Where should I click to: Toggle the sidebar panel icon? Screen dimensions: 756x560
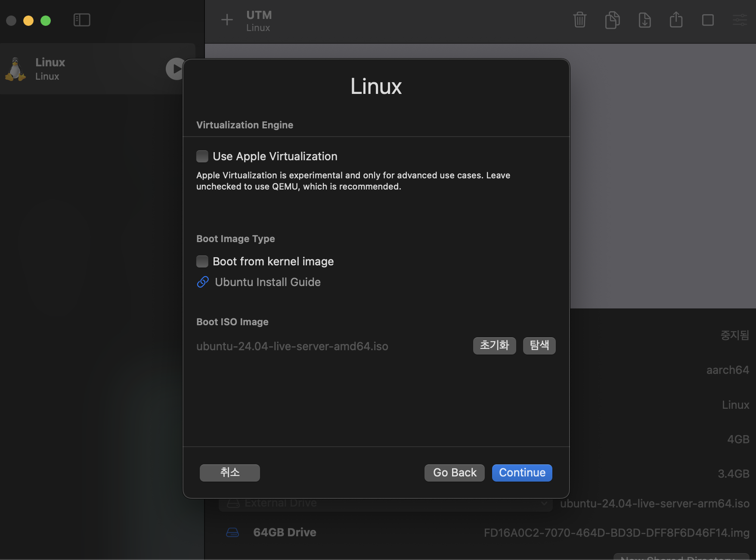[82, 20]
